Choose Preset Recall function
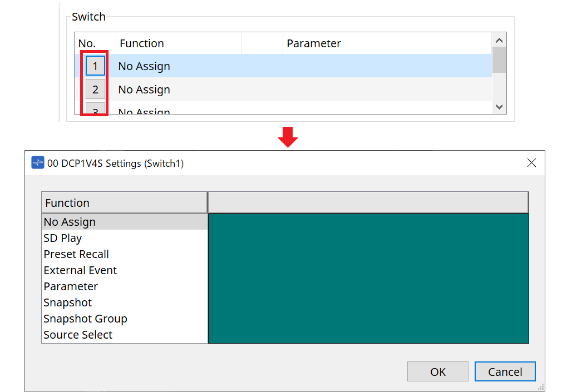Viewport: 572px width, 392px height. [x=76, y=254]
